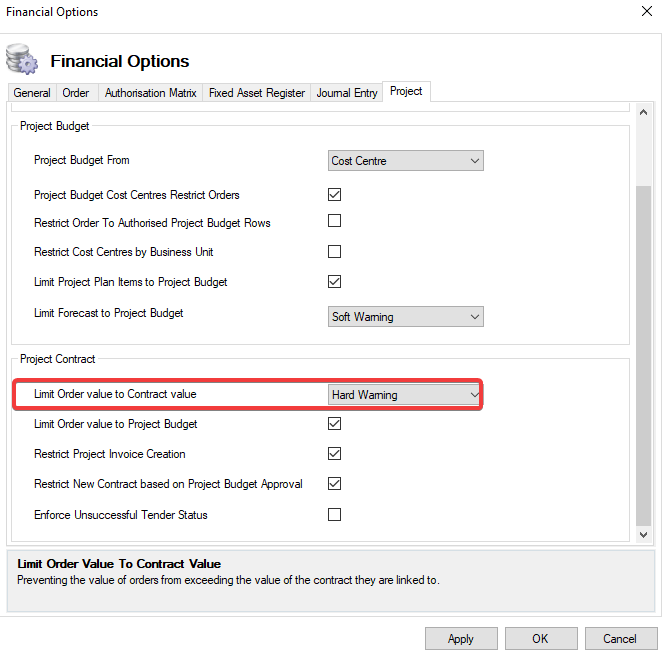The width and height of the screenshot is (662, 656).
Task: Select the Journal Entry tab
Action: coord(347,93)
